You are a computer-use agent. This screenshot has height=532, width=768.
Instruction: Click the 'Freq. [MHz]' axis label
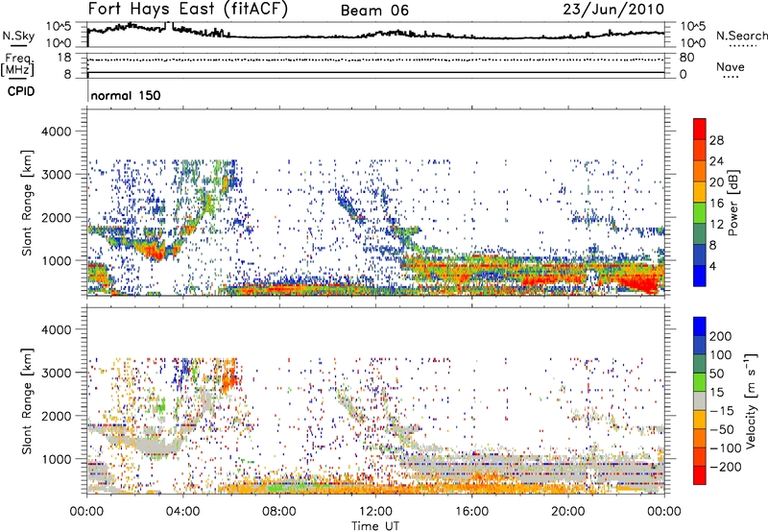pos(17,64)
